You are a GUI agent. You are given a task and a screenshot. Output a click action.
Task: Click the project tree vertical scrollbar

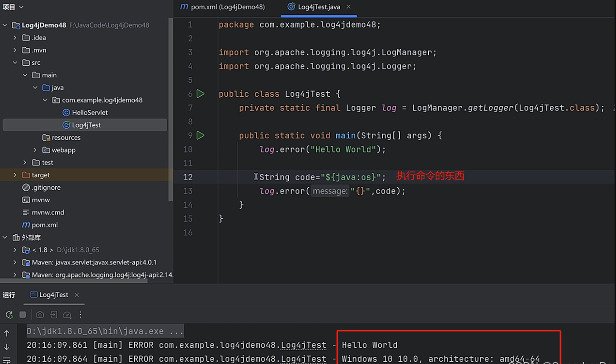point(171,110)
